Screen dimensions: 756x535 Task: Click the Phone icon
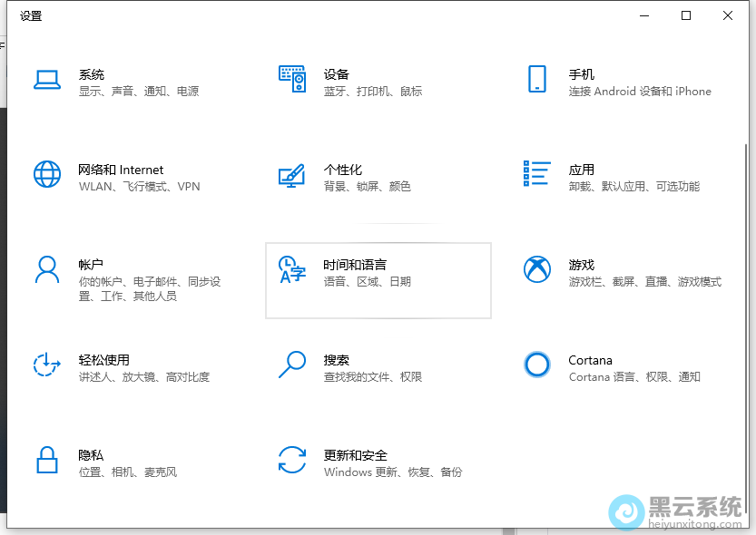coord(536,79)
